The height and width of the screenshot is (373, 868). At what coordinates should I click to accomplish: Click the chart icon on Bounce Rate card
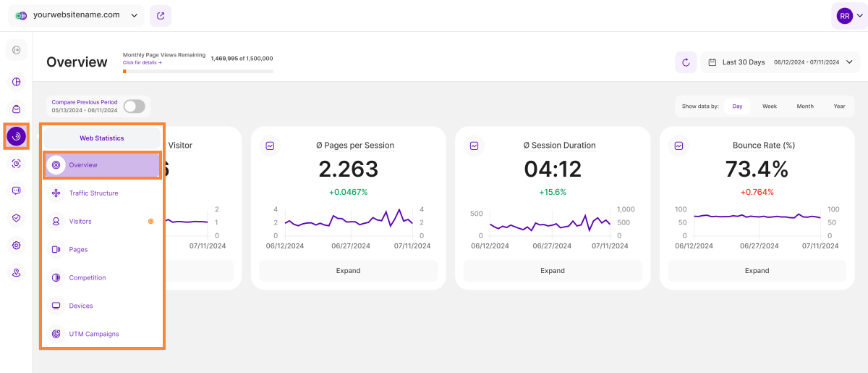(x=678, y=146)
